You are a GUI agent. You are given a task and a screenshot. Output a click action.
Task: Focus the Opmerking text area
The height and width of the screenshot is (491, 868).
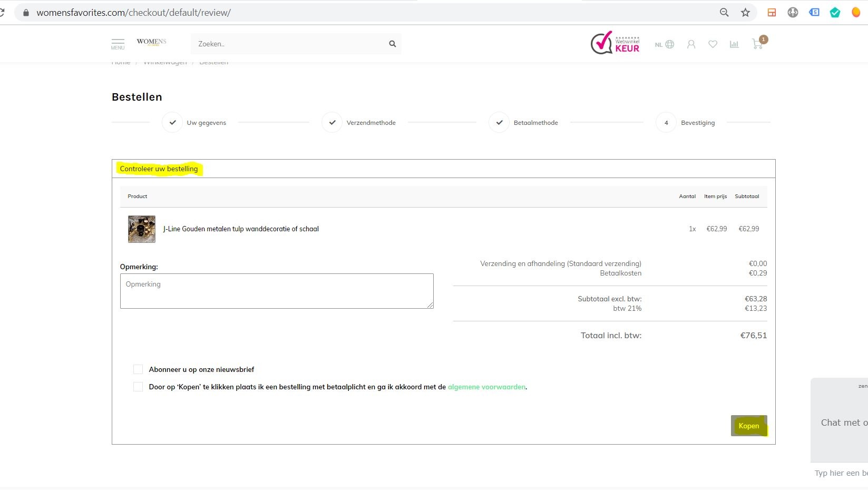pos(277,291)
